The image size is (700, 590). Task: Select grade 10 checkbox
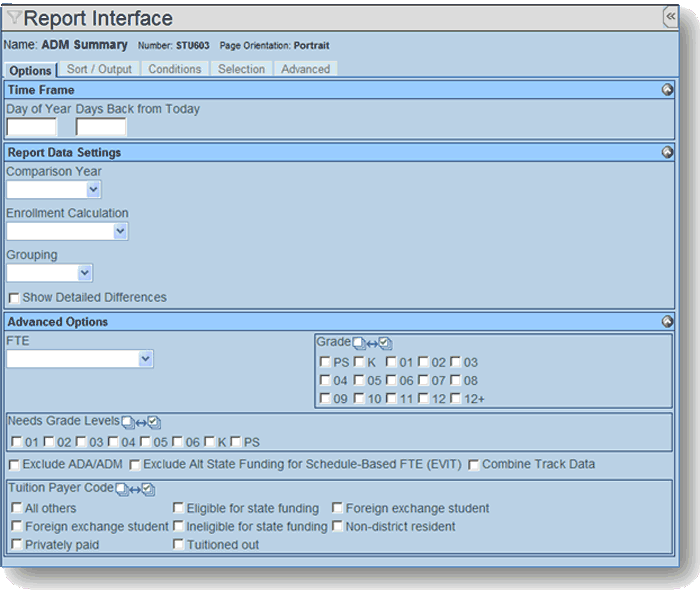coord(359,398)
